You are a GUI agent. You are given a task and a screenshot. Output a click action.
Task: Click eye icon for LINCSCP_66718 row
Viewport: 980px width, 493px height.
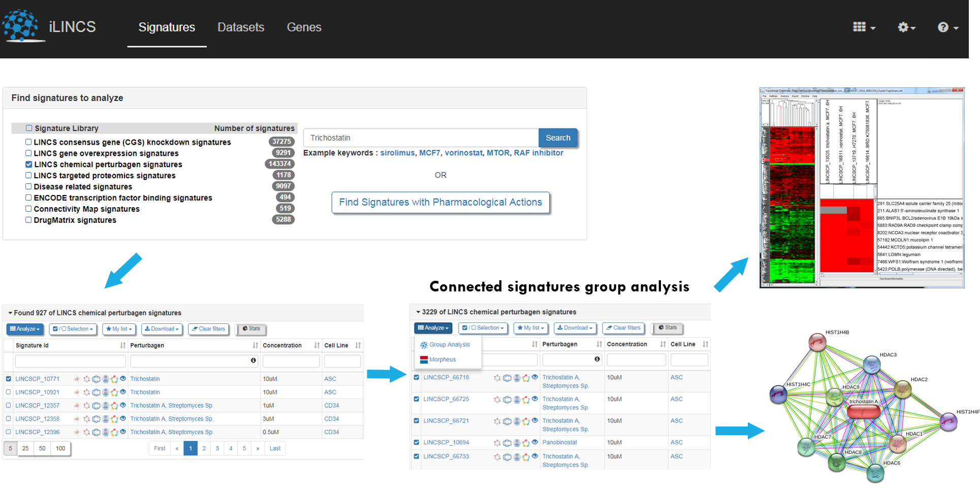click(x=534, y=377)
